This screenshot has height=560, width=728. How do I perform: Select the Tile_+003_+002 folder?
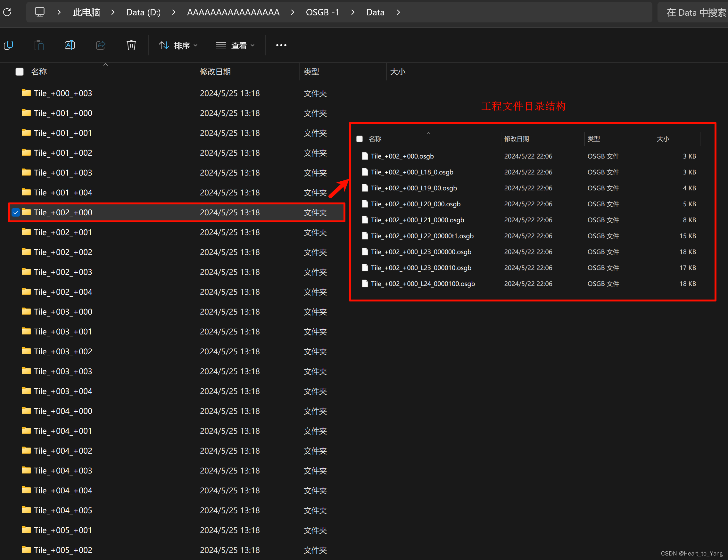click(x=63, y=351)
